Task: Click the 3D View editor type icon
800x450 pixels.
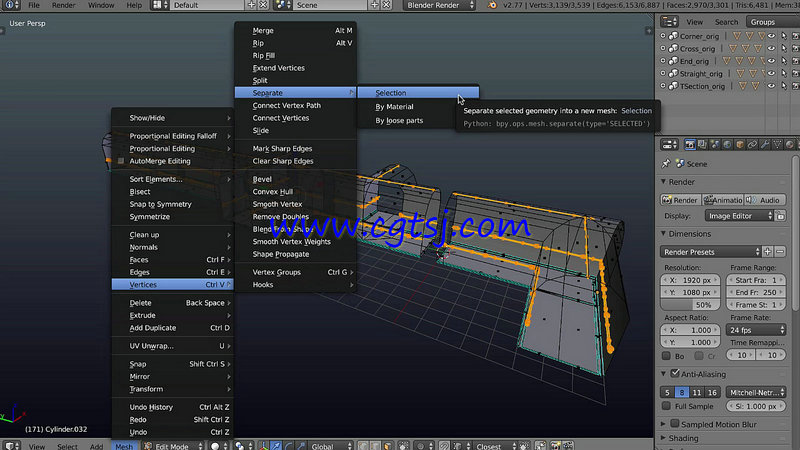Action: coord(11,446)
